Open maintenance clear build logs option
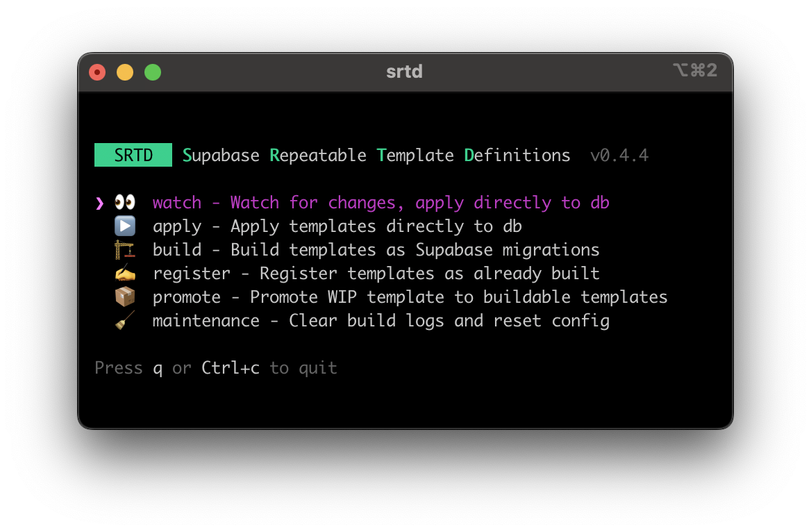 coord(381,322)
